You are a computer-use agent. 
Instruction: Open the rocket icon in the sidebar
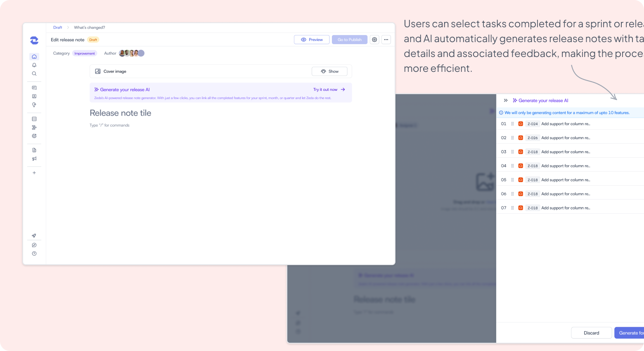[34, 236]
